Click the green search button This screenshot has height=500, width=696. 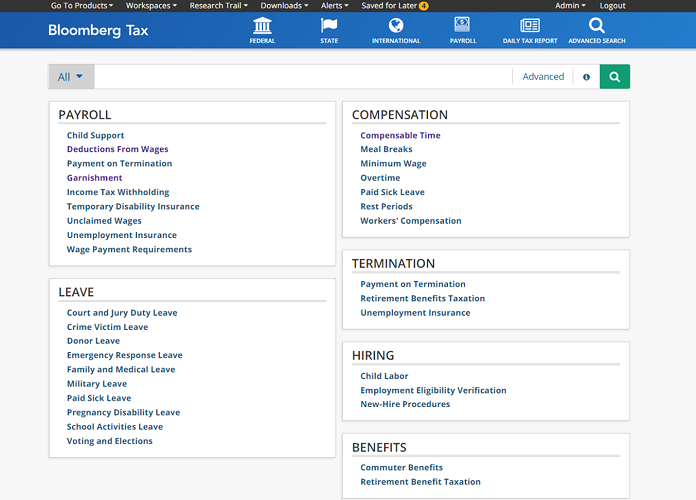click(615, 77)
